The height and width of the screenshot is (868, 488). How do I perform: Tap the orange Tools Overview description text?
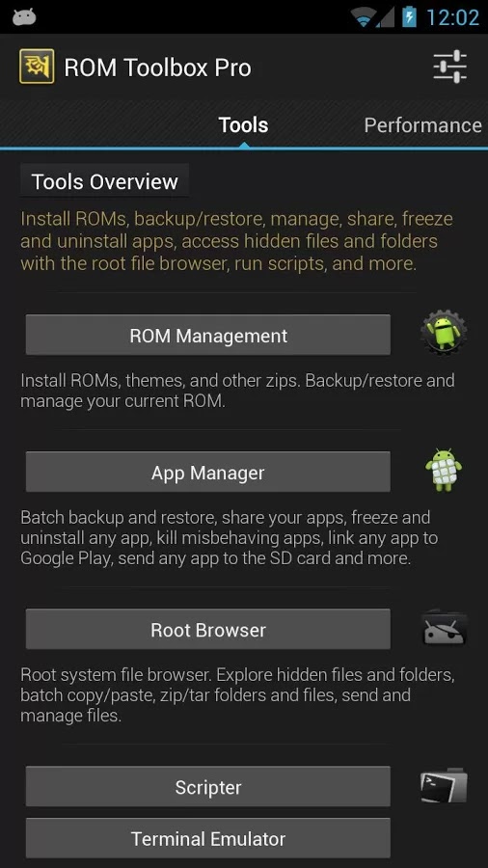point(237,241)
